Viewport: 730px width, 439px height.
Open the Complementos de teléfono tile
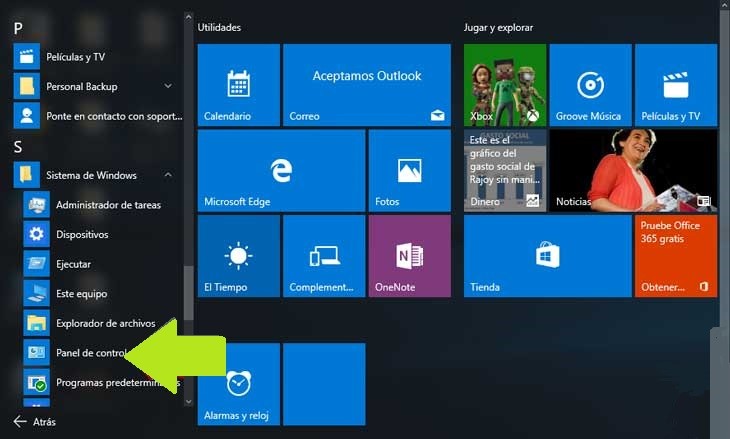324,256
